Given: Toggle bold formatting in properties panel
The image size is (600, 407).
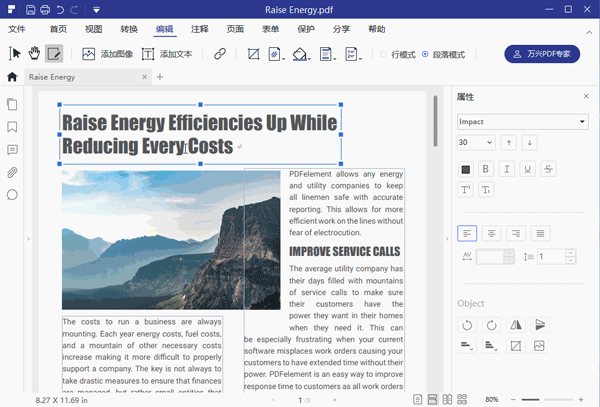Looking at the screenshot, I should (x=486, y=169).
